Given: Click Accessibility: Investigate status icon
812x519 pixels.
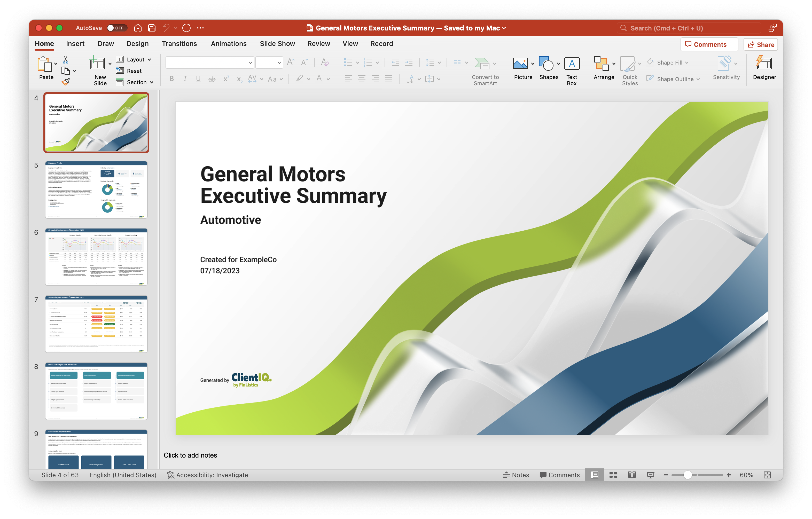Looking at the screenshot, I should tap(171, 475).
